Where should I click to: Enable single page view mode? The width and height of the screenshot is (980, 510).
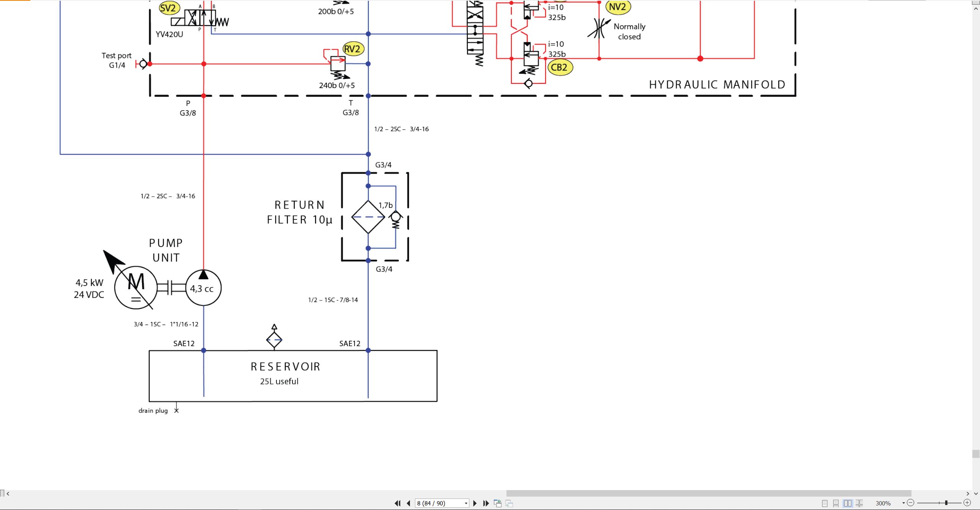[x=825, y=503]
